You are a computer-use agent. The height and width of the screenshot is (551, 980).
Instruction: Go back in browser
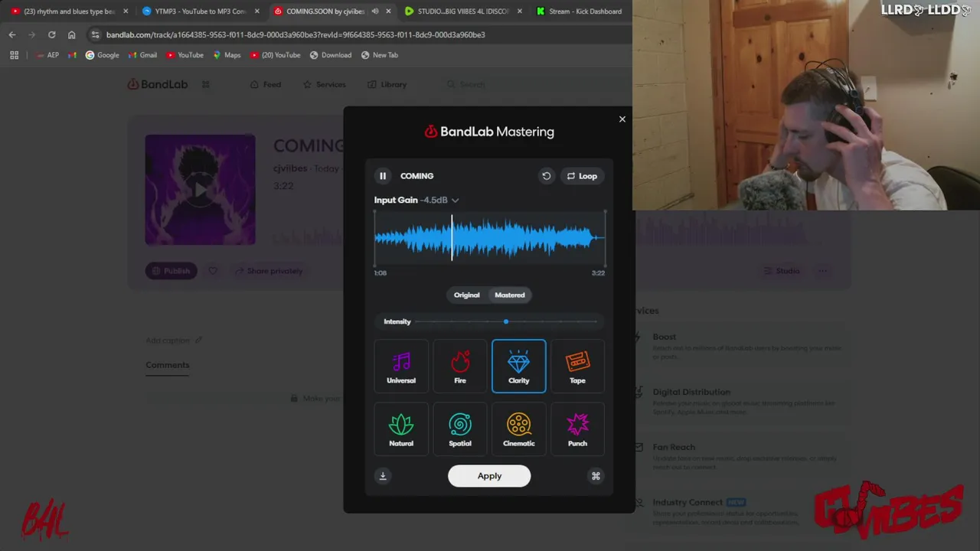pos(11,34)
